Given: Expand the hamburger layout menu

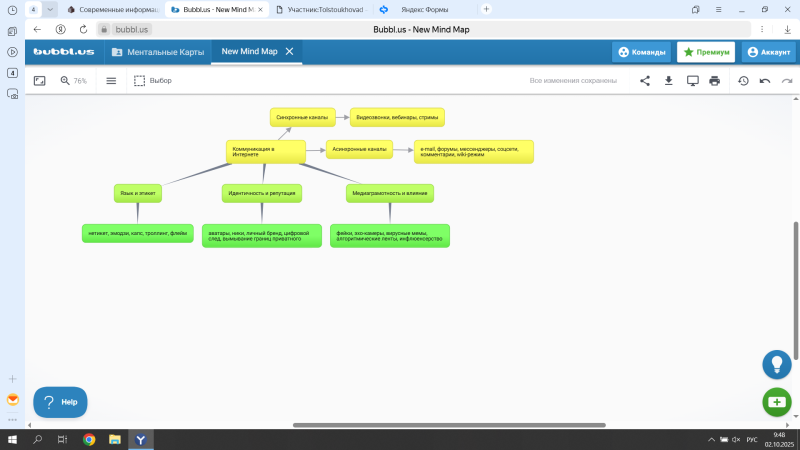Looking at the screenshot, I should [x=111, y=80].
